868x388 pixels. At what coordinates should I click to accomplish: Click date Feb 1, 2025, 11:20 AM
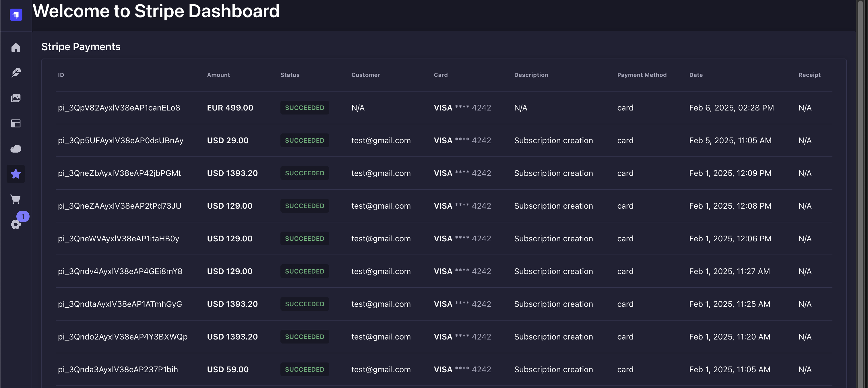[x=730, y=336]
